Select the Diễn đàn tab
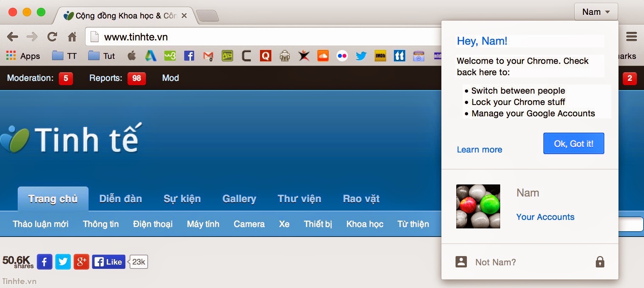644x288 pixels. [120, 199]
